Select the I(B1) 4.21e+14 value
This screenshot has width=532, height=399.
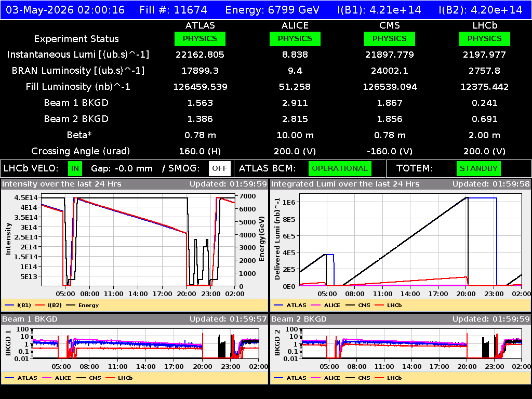[379, 10]
